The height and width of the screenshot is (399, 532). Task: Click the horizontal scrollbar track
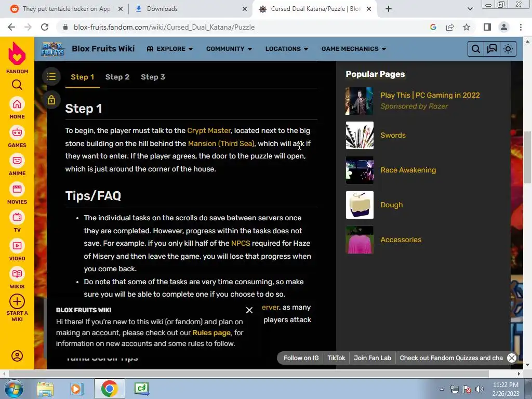[x=261, y=374]
